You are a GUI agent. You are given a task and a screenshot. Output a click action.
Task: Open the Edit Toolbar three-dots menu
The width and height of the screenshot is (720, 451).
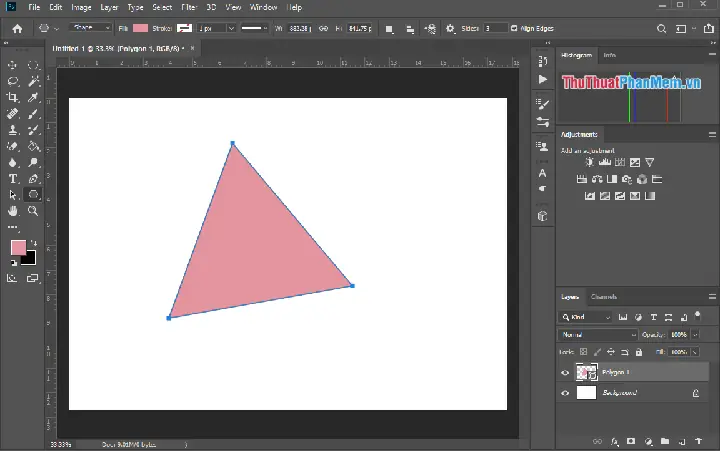coord(12,227)
